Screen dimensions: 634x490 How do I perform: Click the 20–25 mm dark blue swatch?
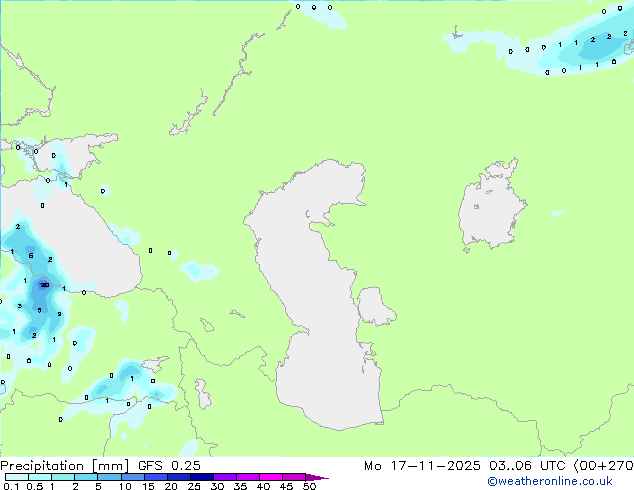tap(179, 477)
